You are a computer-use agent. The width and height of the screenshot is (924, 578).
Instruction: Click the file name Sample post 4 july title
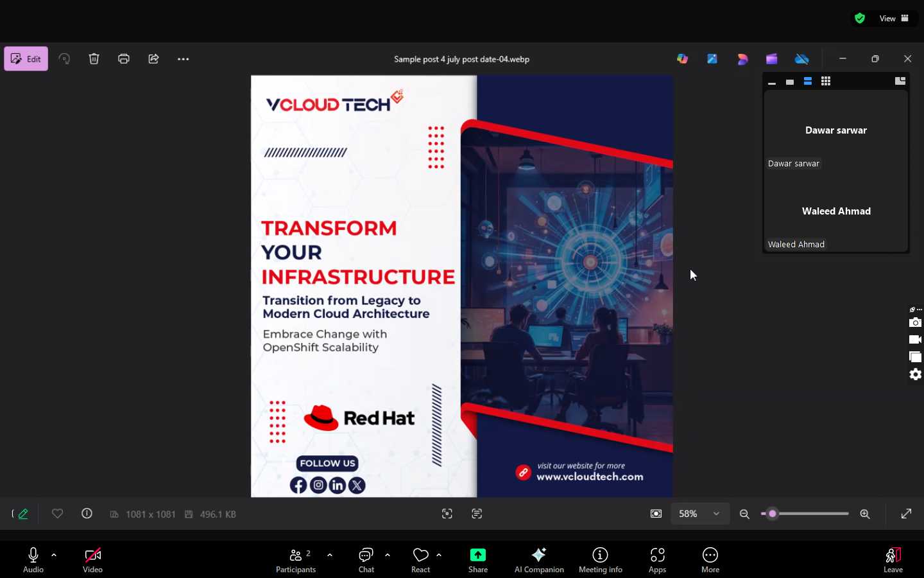[x=461, y=59]
